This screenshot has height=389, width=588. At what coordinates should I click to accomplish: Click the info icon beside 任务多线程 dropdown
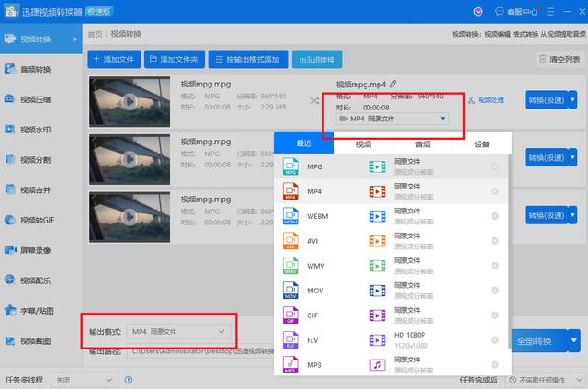coord(129,380)
